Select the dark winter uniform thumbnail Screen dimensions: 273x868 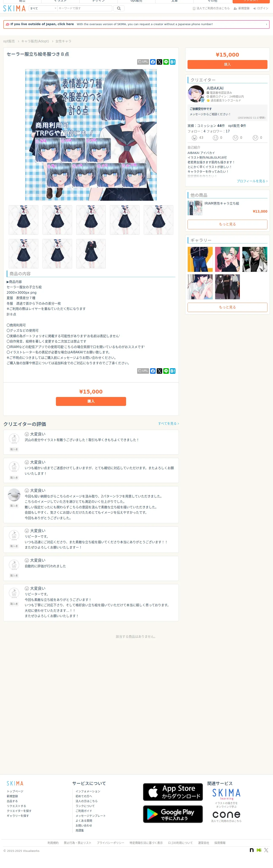[x=91, y=254]
